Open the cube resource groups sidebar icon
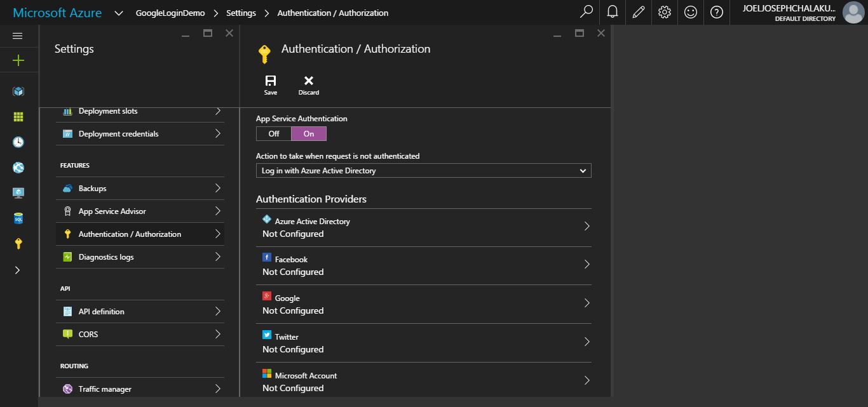 click(x=18, y=91)
